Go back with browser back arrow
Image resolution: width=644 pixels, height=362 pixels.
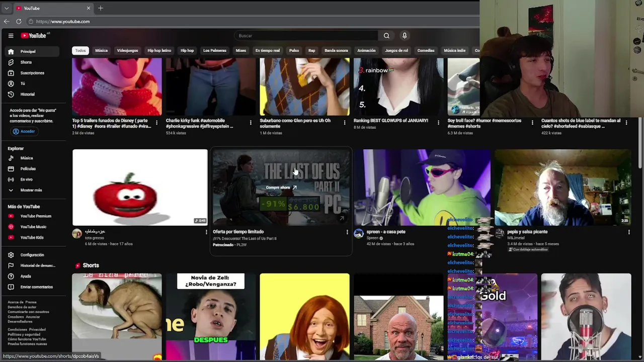7,22
